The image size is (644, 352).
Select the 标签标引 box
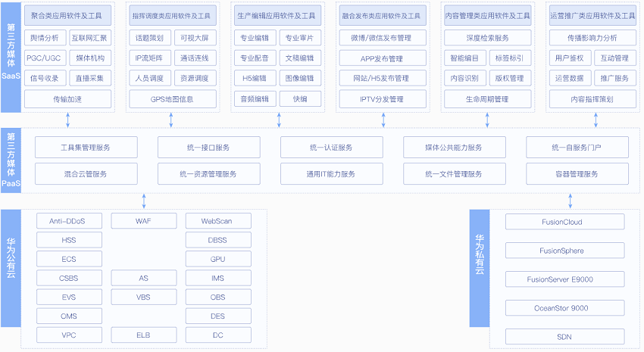[x=510, y=58]
